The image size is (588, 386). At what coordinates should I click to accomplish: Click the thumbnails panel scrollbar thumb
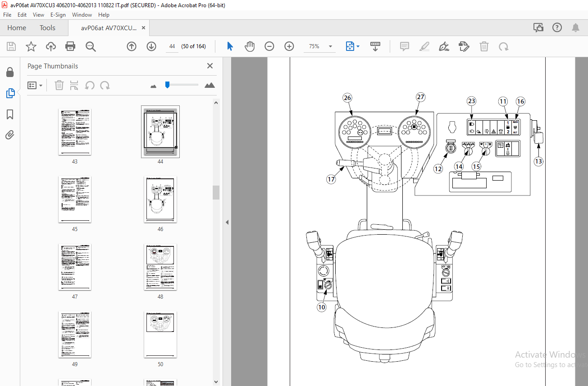216,192
